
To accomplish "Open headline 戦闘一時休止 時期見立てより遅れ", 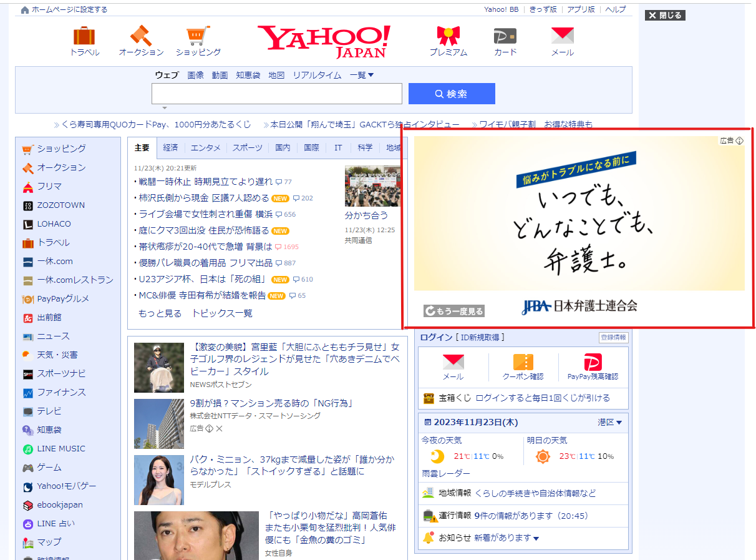I will point(205,182).
